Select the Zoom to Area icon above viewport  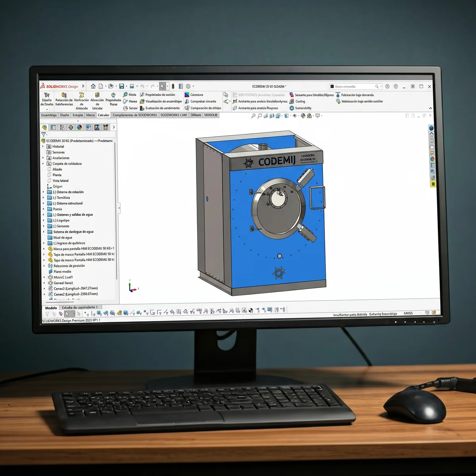pos(260,116)
